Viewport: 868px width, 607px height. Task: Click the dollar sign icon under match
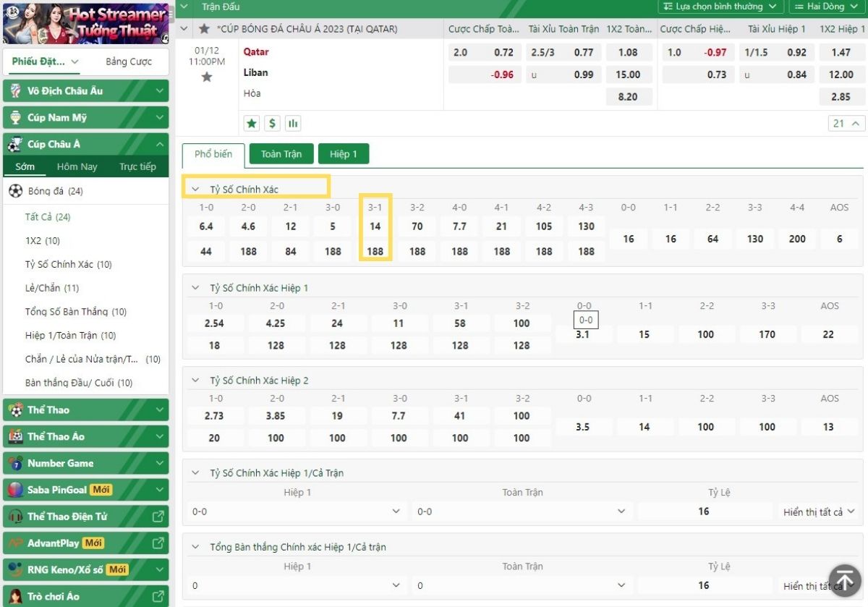click(x=272, y=123)
